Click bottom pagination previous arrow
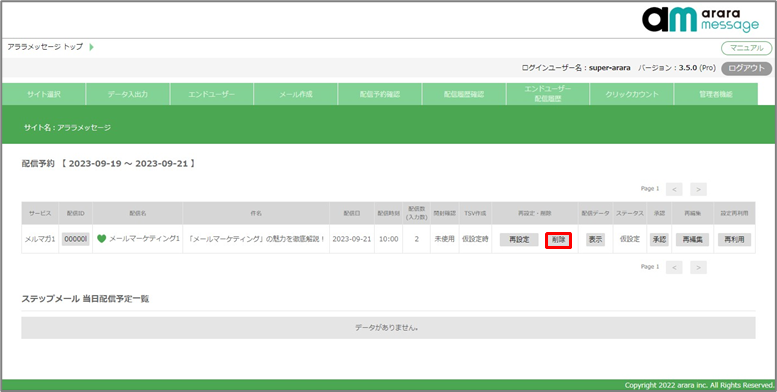Screen dimensions: 777x392 tap(674, 267)
